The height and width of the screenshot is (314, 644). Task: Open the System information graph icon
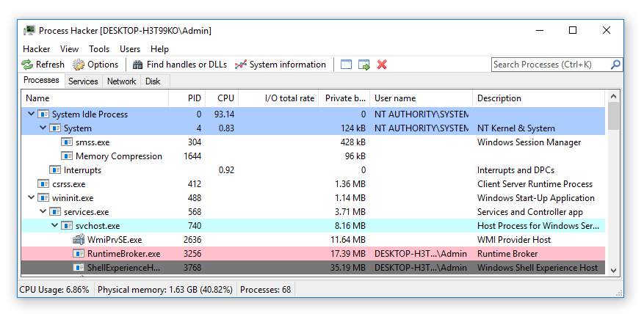tap(240, 65)
